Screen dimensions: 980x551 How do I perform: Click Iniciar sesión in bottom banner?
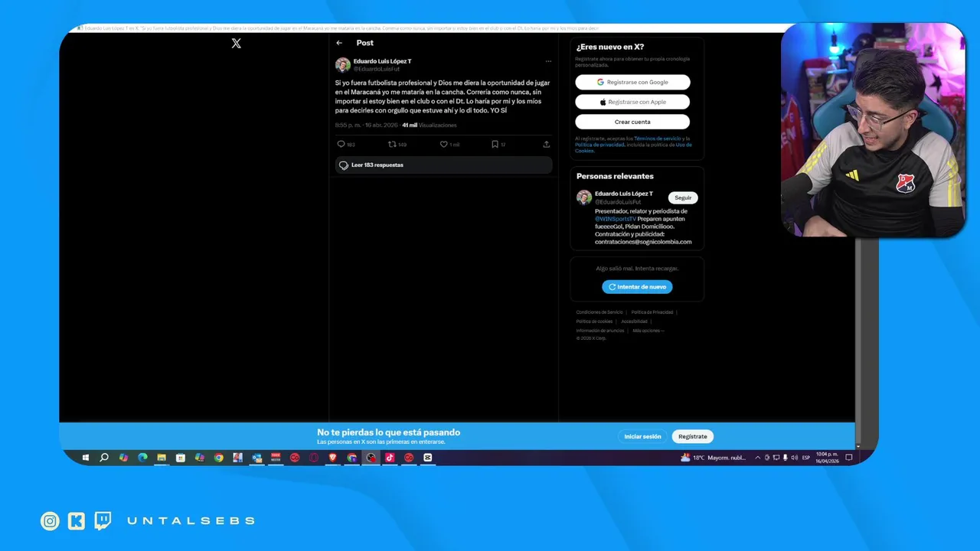(x=642, y=436)
